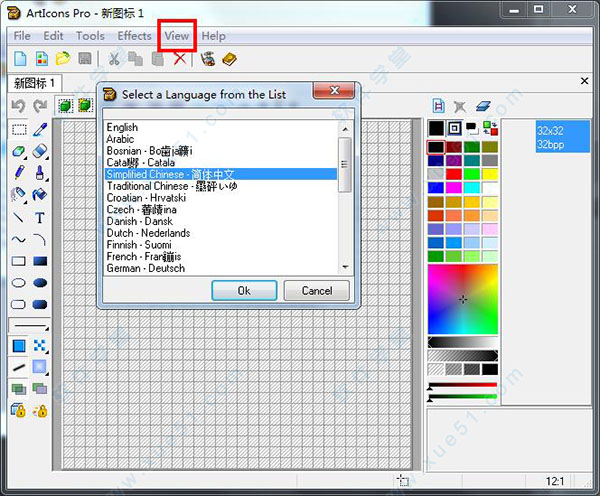Click the Save floppy disk icon

(85, 59)
